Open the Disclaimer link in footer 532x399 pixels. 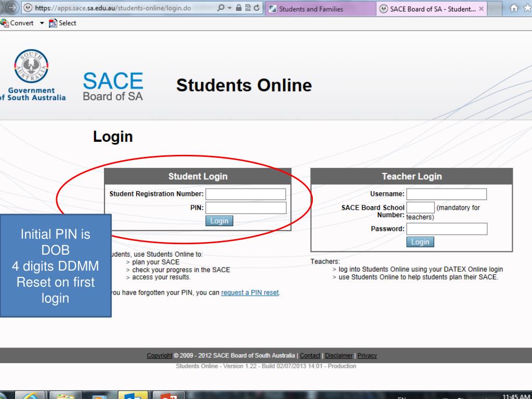click(x=339, y=355)
